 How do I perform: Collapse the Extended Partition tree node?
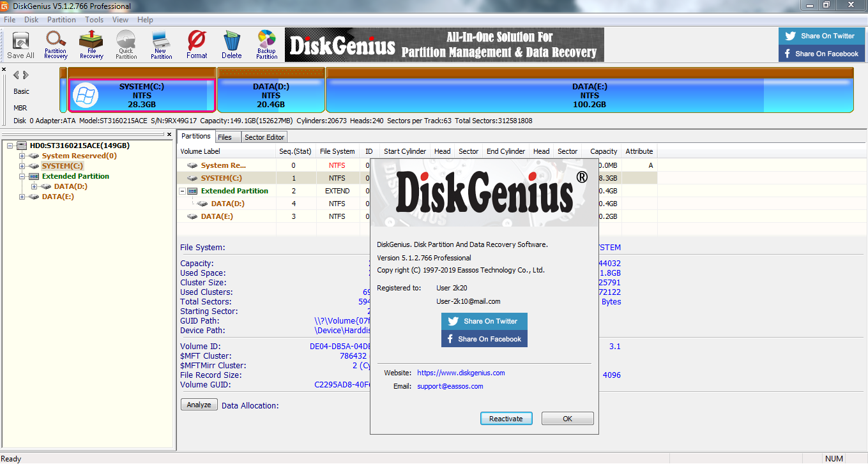(22, 176)
